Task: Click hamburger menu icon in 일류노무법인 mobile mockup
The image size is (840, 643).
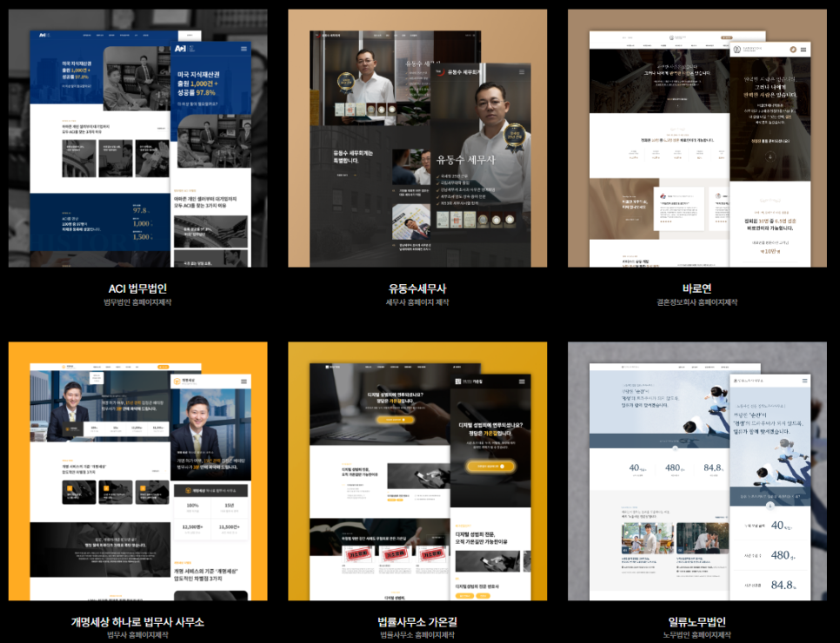Action: pyautogui.click(x=804, y=381)
